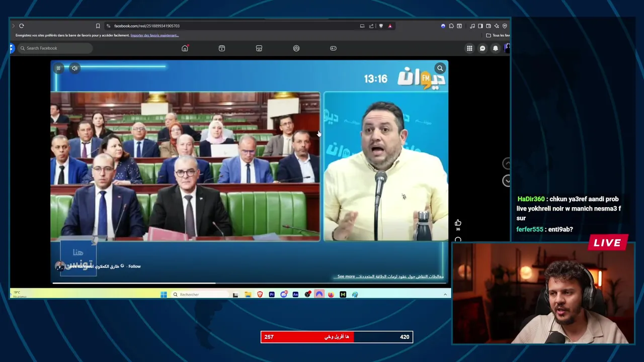Go to the previous reel using up chevron
This screenshot has height=362, width=644.
click(x=507, y=163)
